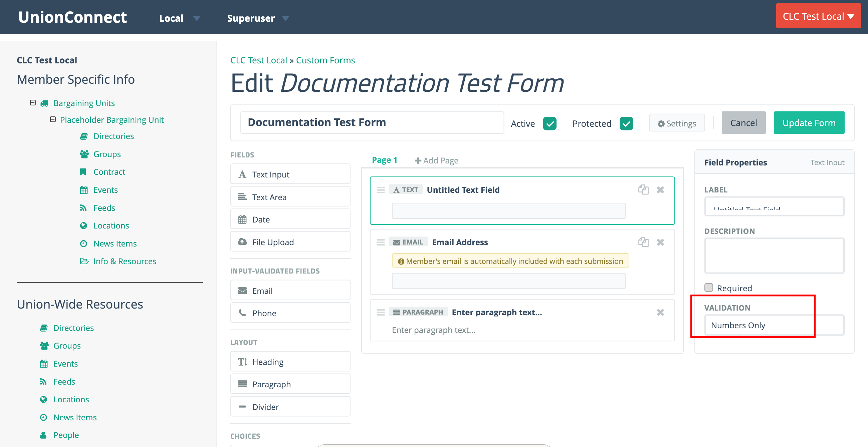Viewport: 868px width, 447px height.
Task: Toggle the Protected checkbox
Action: point(626,123)
